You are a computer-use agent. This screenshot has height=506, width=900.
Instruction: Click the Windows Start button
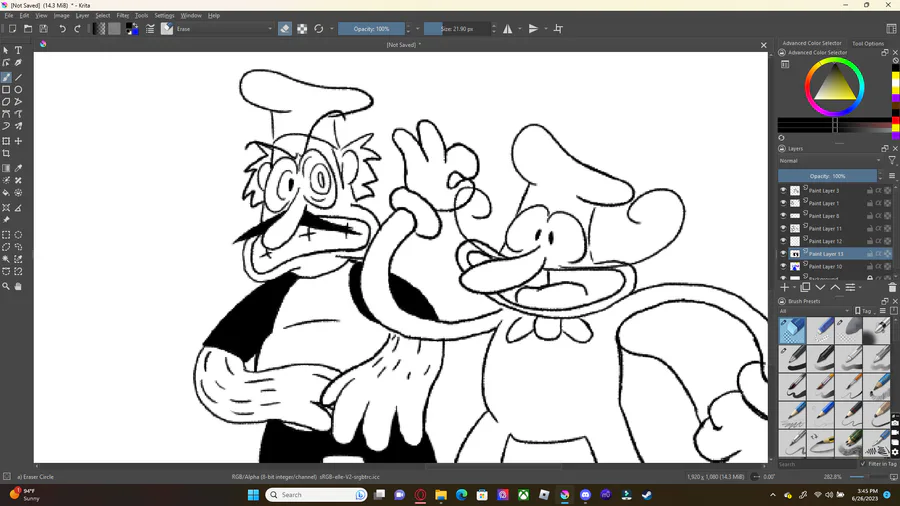click(253, 495)
